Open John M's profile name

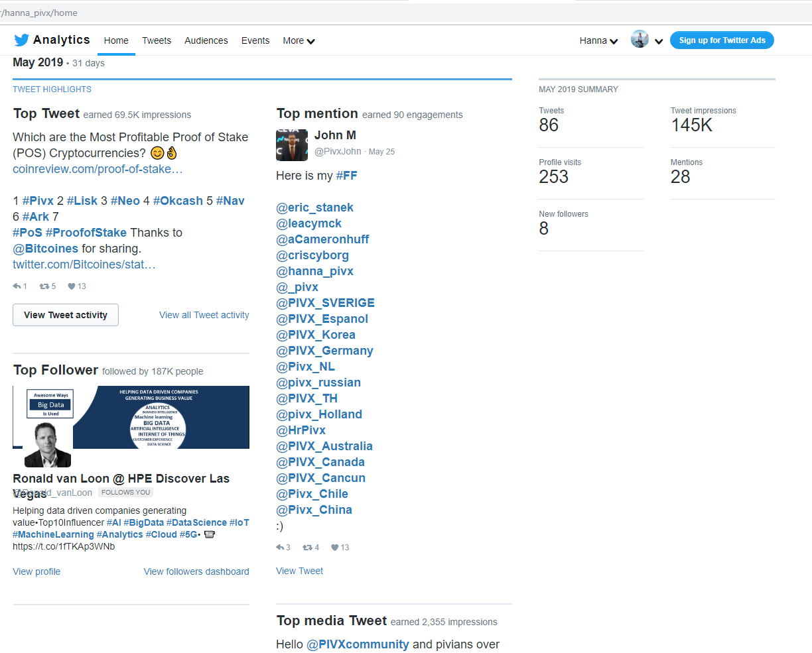335,135
